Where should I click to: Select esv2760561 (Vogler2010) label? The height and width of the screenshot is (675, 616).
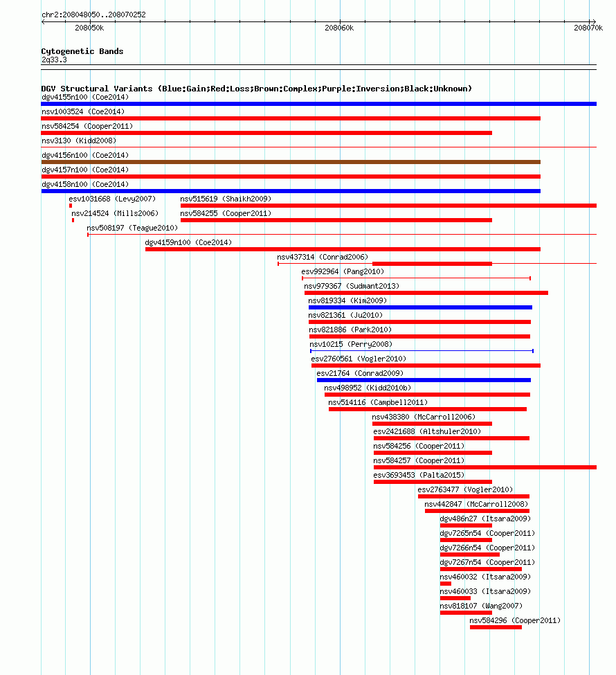(359, 359)
